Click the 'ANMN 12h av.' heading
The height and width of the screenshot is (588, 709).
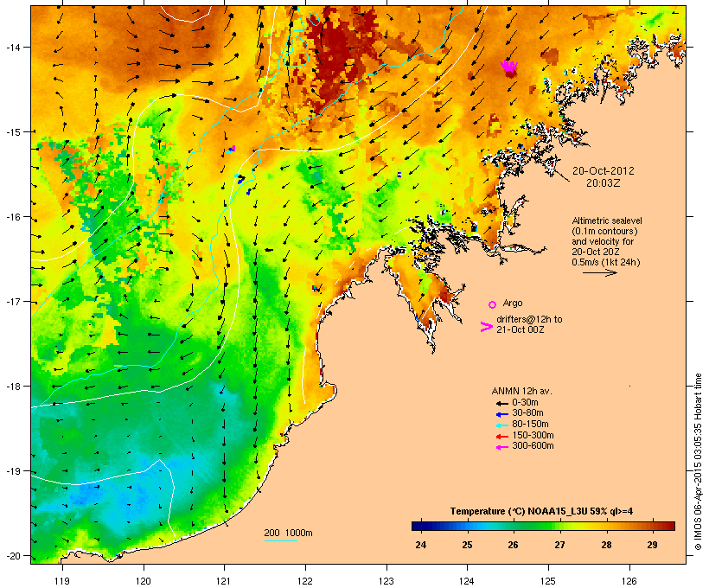coord(521,391)
